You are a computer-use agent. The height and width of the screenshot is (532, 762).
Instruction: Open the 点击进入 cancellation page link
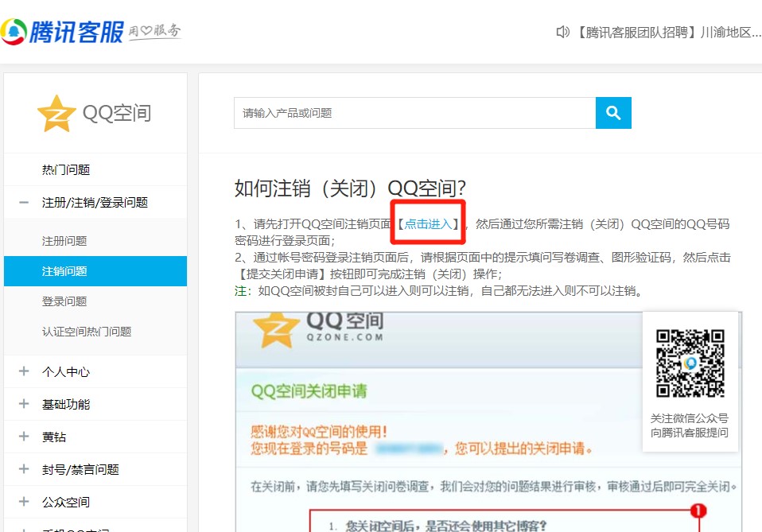coord(428,224)
